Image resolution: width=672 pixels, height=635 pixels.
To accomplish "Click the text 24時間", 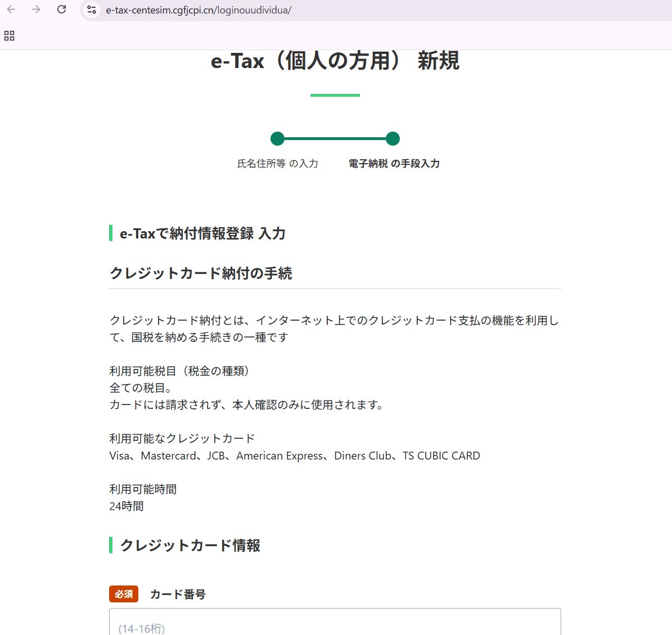I will pos(127,506).
